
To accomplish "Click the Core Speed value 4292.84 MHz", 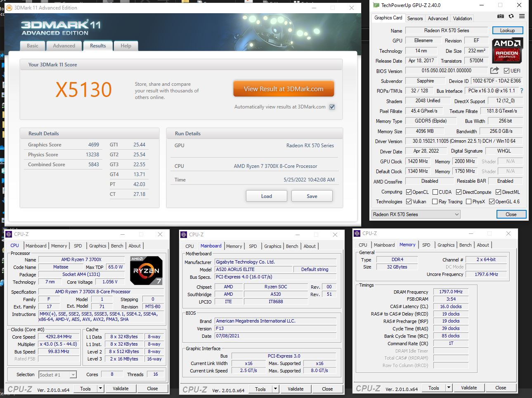I will point(59,337).
